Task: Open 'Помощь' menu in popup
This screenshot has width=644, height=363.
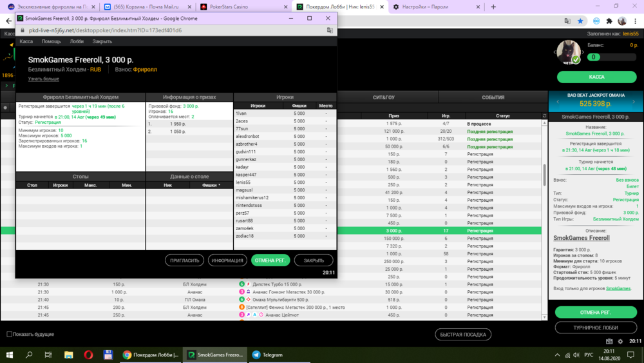Action: (x=51, y=41)
